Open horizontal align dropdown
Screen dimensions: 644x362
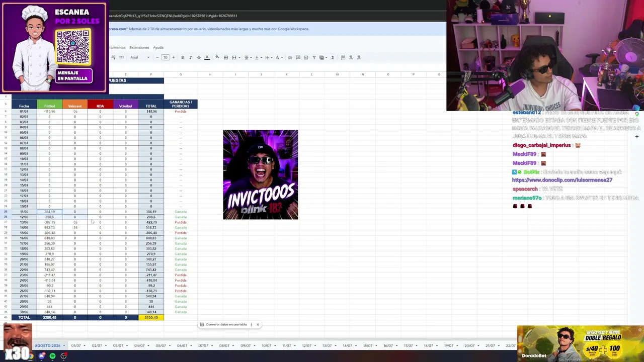pos(247,57)
